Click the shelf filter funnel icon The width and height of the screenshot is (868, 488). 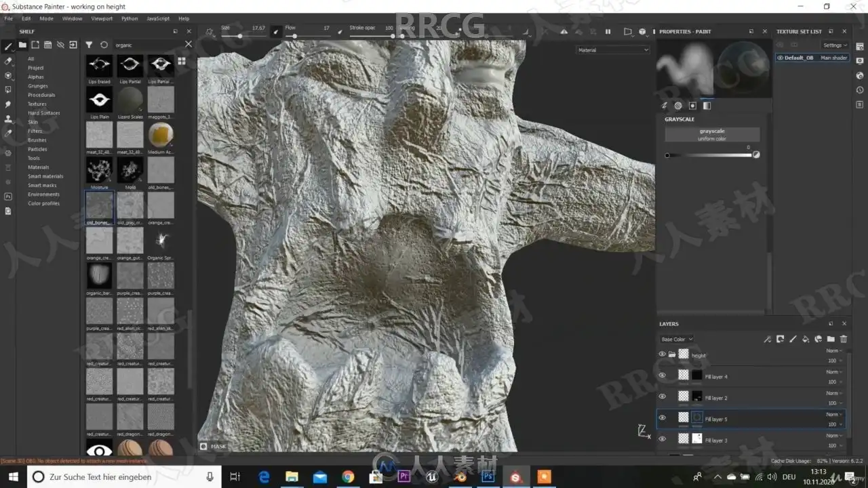(89, 45)
